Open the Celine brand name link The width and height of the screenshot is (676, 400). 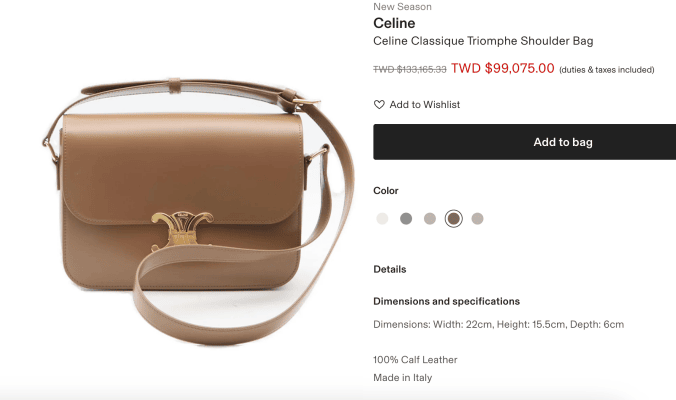click(394, 23)
